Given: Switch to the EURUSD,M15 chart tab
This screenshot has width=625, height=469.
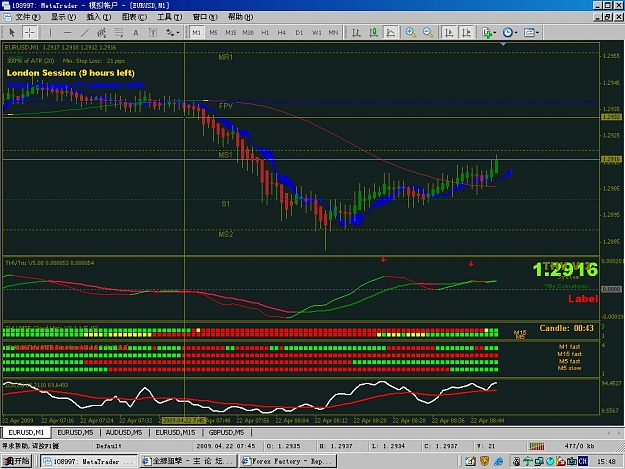Looking at the screenshot, I should (x=175, y=433).
